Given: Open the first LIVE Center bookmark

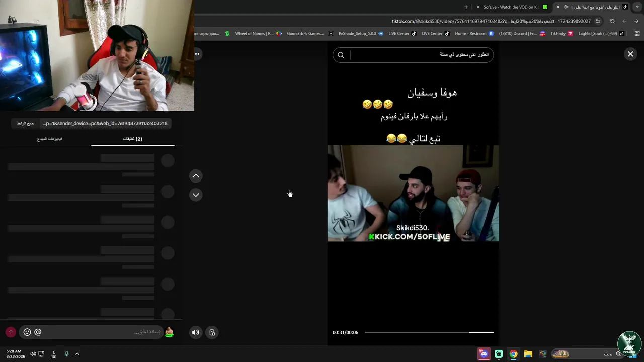Looking at the screenshot, I should (402, 34).
